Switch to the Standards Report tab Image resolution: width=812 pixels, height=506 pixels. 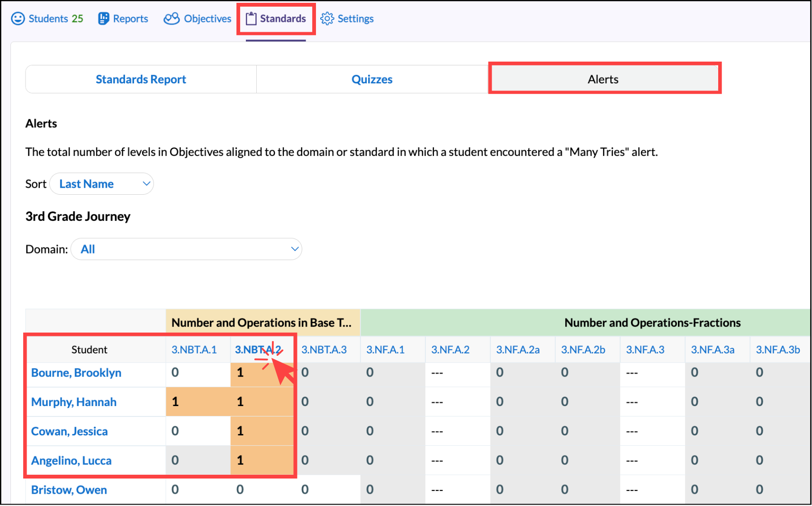[141, 79]
